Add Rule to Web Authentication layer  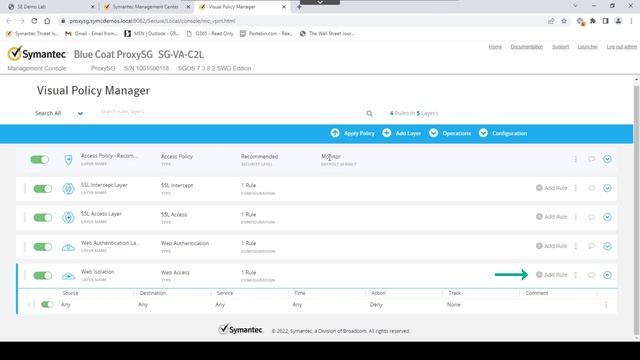pos(551,246)
